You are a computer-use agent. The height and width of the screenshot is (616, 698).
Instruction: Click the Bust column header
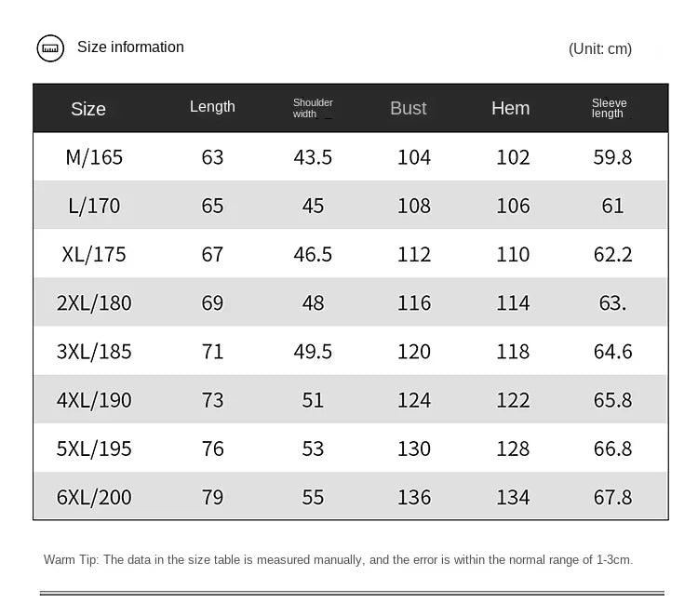coord(409,108)
